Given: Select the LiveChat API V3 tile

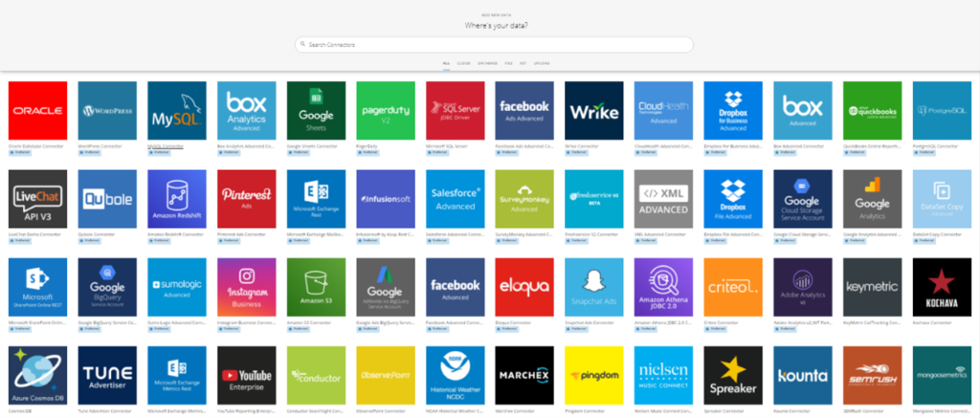Looking at the screenshot, I should coord(37,199).
